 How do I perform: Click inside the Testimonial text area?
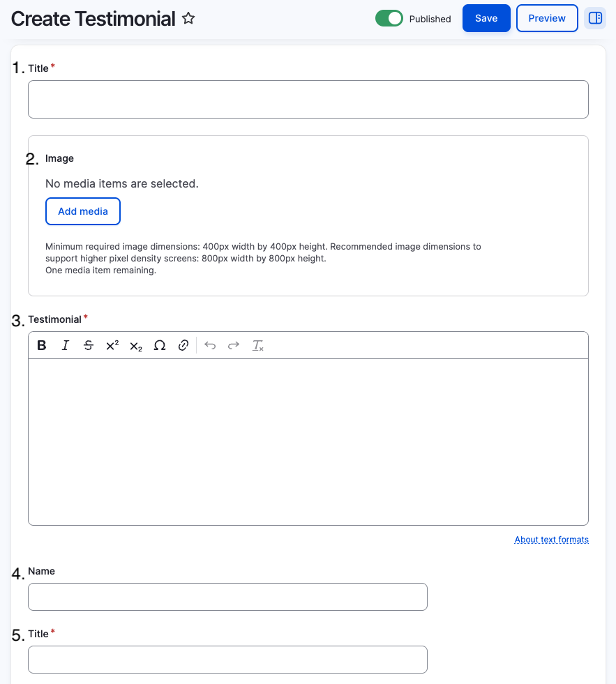308,442
